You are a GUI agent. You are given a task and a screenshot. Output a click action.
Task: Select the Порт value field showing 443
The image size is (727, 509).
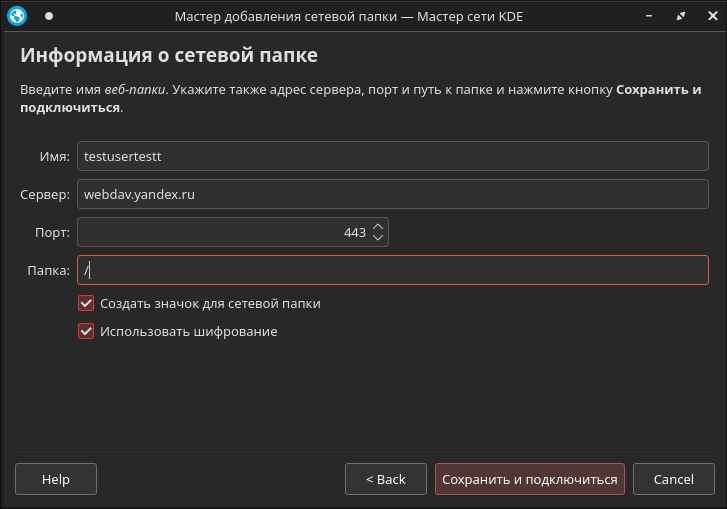220,232
